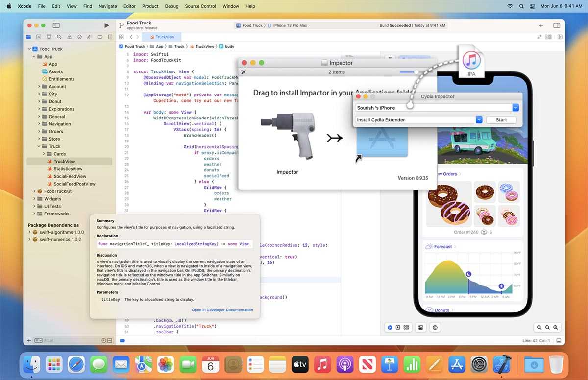Viewport: 588px width, 380px height.
Task: Open the Issue navigator warning triangle icon
Action: [x=69, y=37]
